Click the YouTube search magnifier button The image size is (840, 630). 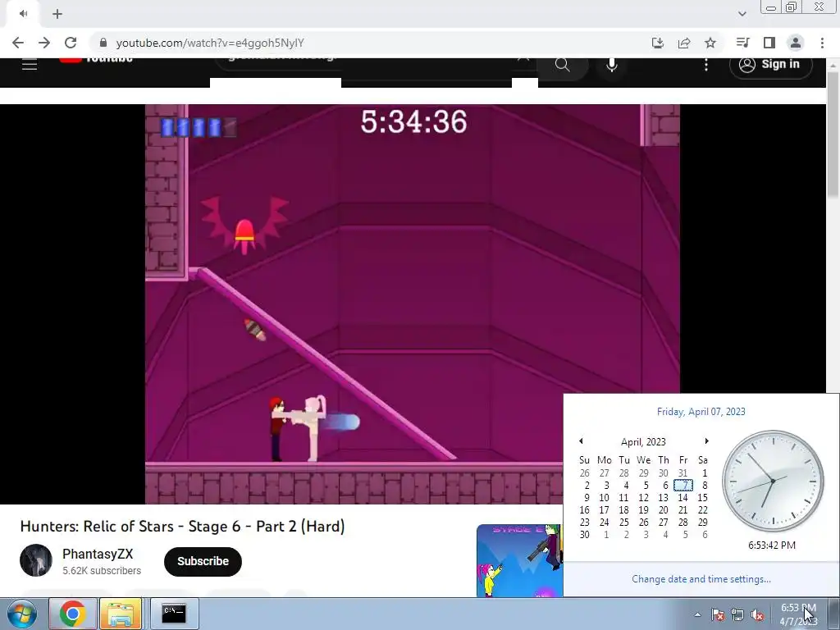[563, 65]
